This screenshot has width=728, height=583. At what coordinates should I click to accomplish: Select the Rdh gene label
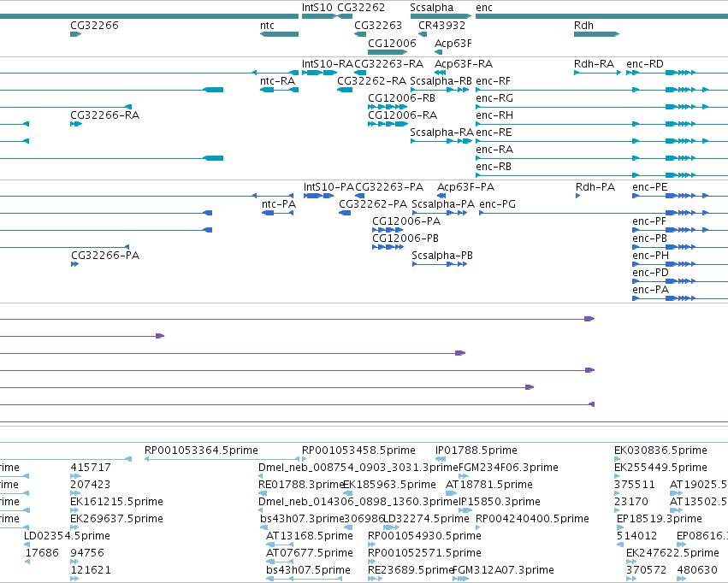583,26
